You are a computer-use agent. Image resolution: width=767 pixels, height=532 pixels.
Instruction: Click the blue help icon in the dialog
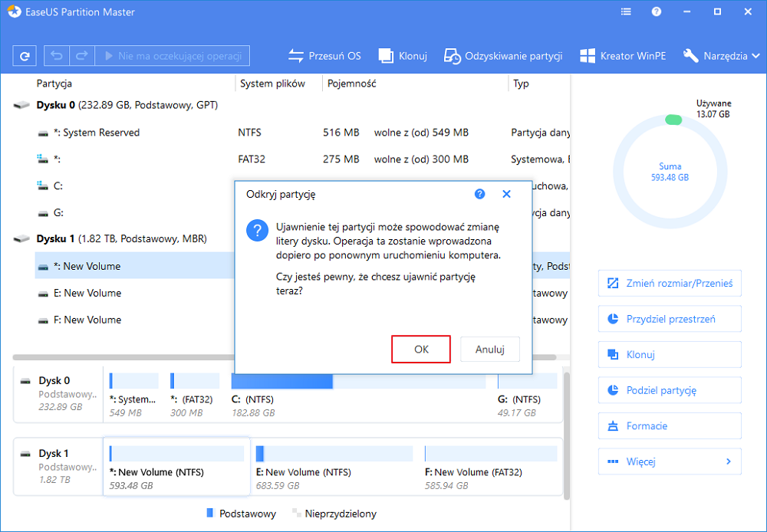coord(479,194)
